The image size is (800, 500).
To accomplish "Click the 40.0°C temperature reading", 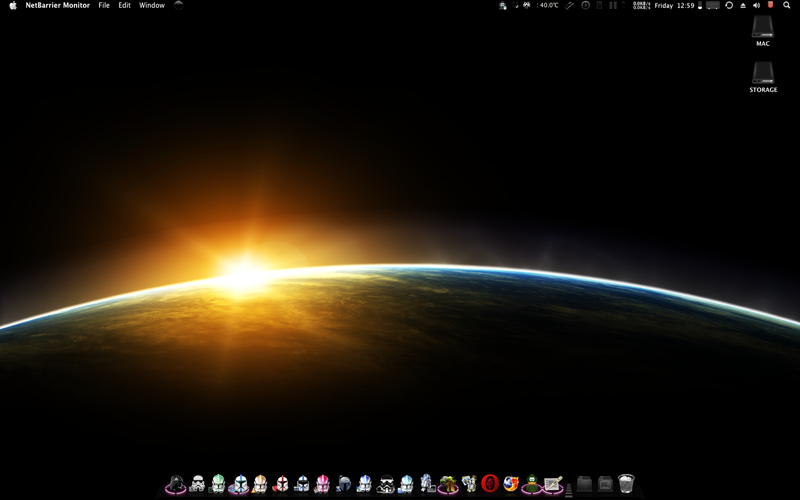I will 548,5.
